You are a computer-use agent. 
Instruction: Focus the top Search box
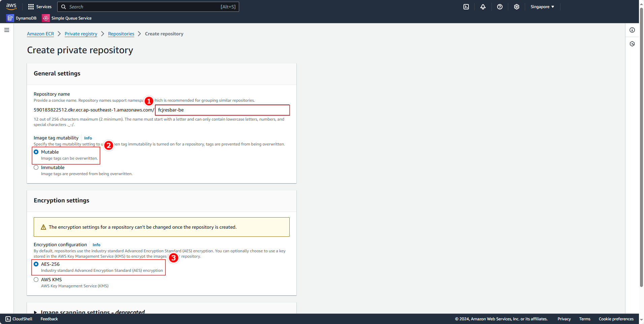point(148,7)
